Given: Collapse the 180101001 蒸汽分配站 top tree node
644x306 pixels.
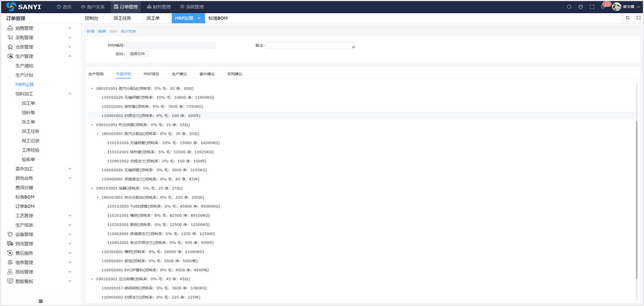Looking at the screenshot, I should (92, 88).
